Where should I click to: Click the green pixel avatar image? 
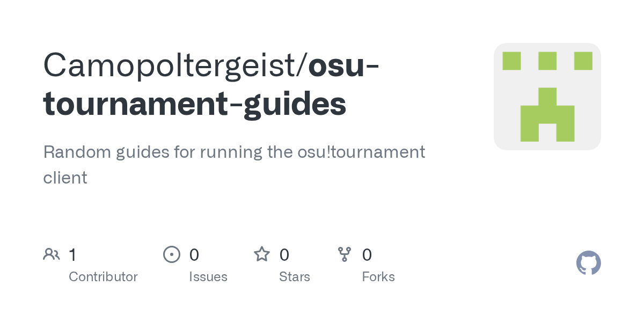(x=547, y=97)
